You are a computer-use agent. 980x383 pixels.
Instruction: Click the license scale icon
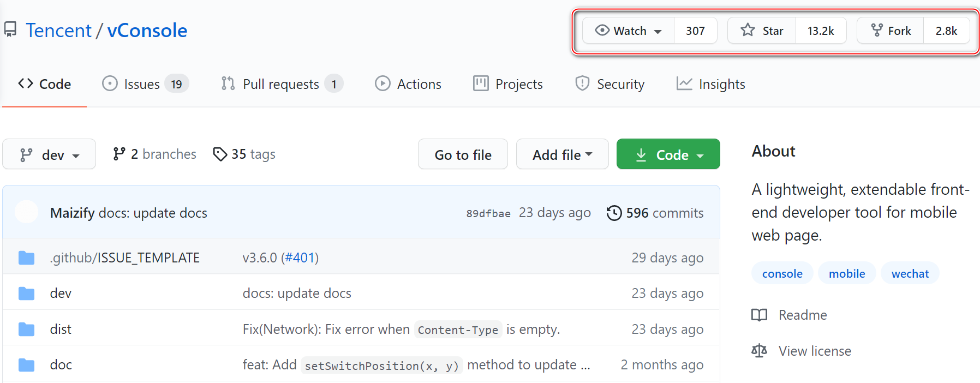point(759,351)
